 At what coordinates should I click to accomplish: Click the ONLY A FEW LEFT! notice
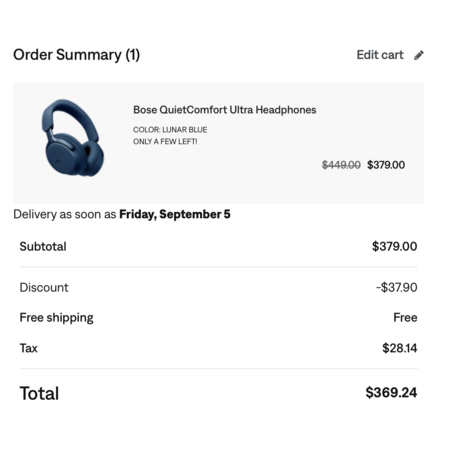click(165, 142)
